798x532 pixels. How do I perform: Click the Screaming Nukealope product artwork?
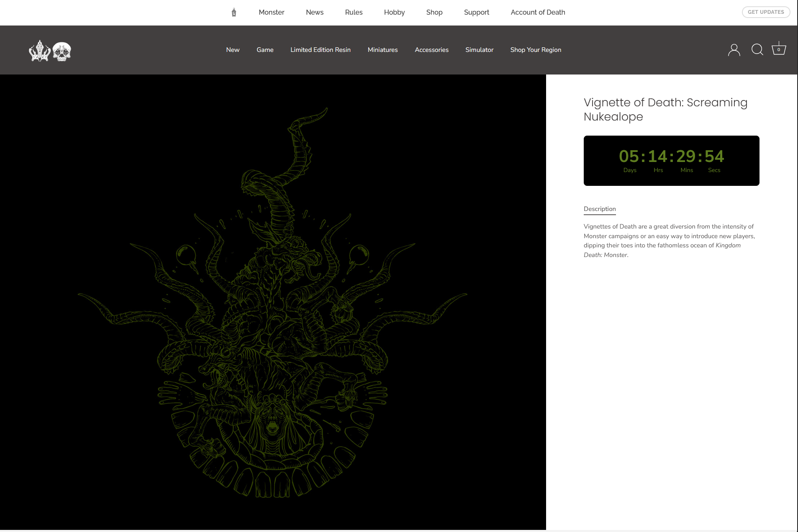click(273, 302)
